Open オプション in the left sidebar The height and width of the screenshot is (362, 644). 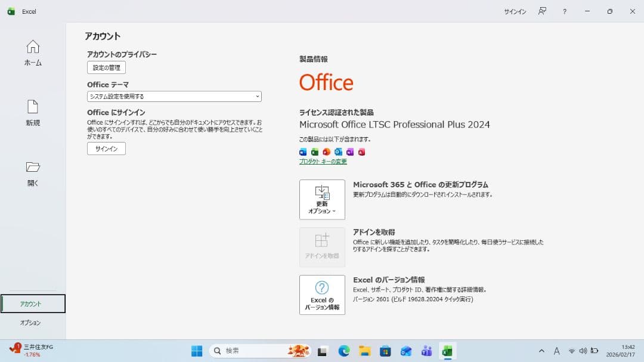[31, 323]
